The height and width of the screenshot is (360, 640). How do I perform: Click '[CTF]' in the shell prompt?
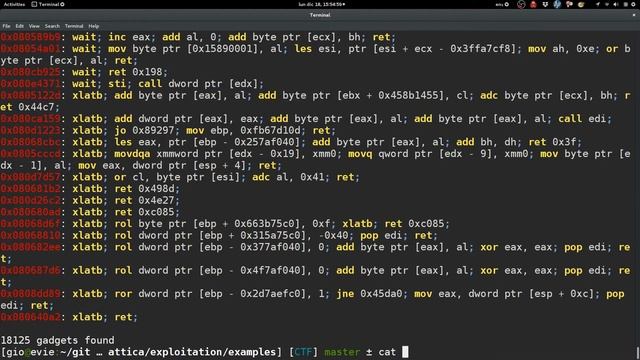[x=303, y=352]
